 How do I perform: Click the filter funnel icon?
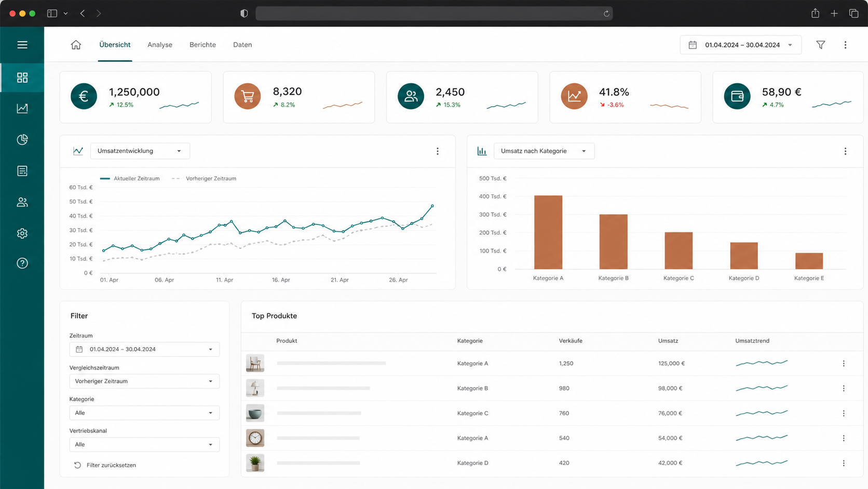(x=821, y=45)
